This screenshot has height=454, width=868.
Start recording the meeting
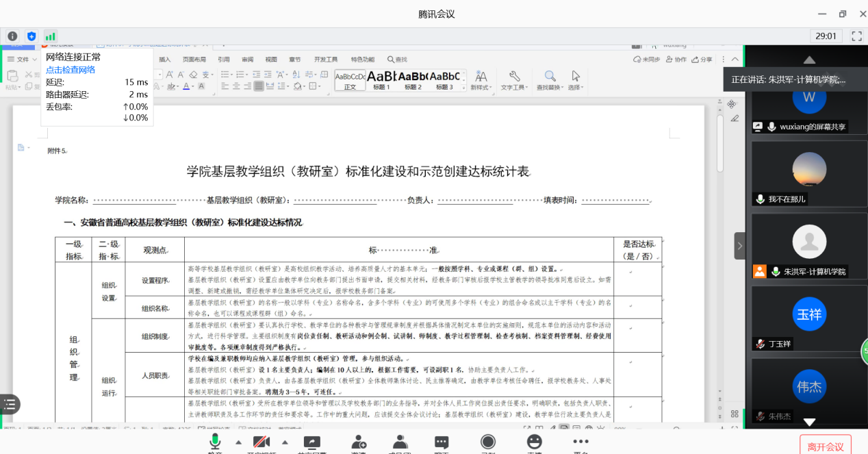[488, 443]
